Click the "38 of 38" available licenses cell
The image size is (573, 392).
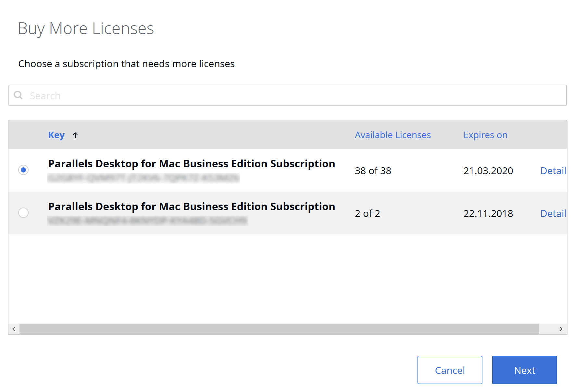[373, 171]
